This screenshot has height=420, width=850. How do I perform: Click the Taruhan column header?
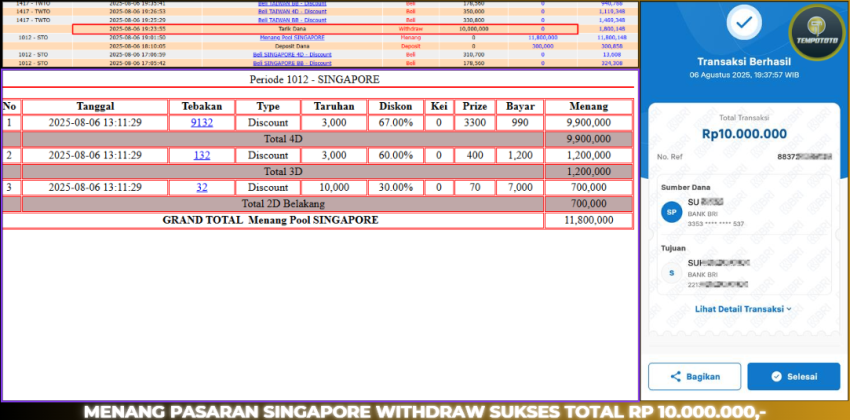[x=334, y=107]
